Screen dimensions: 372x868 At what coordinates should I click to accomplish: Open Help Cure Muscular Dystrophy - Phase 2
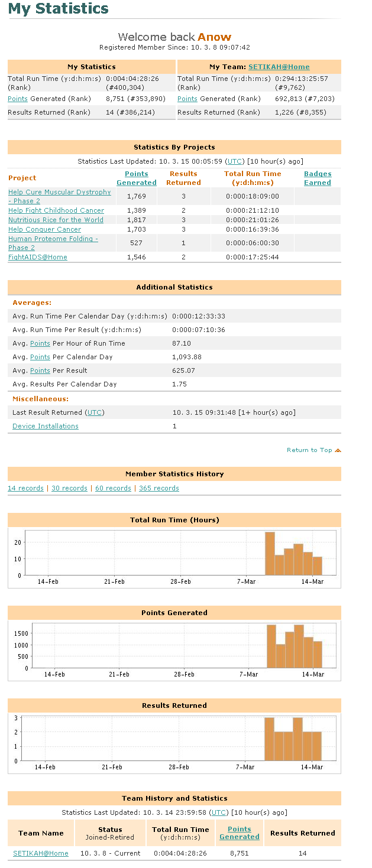pyautogui.click(x=60, y=196)
